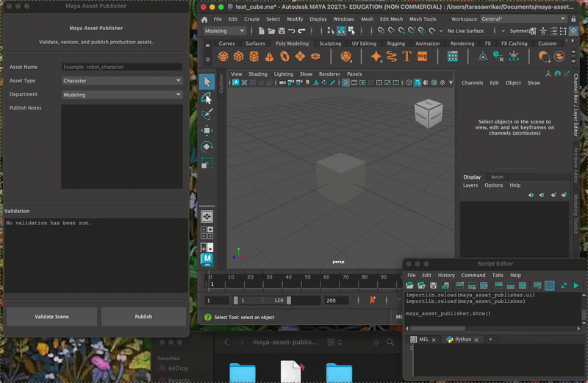This screenshot has width=588, height=383.
Task: Open the Workspace General dropdown
Action: pos(523,19)
